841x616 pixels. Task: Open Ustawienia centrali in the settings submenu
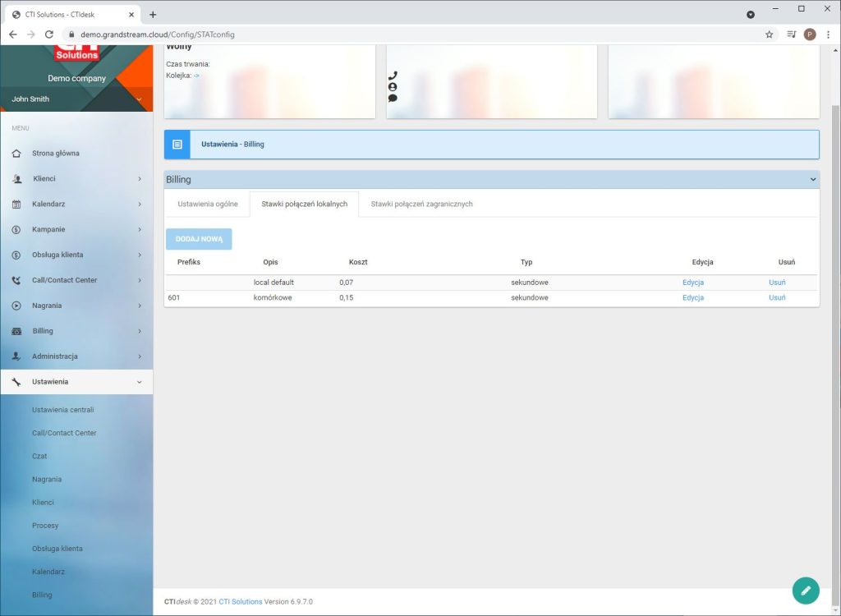pyautogui.click(x=63, y=410)
